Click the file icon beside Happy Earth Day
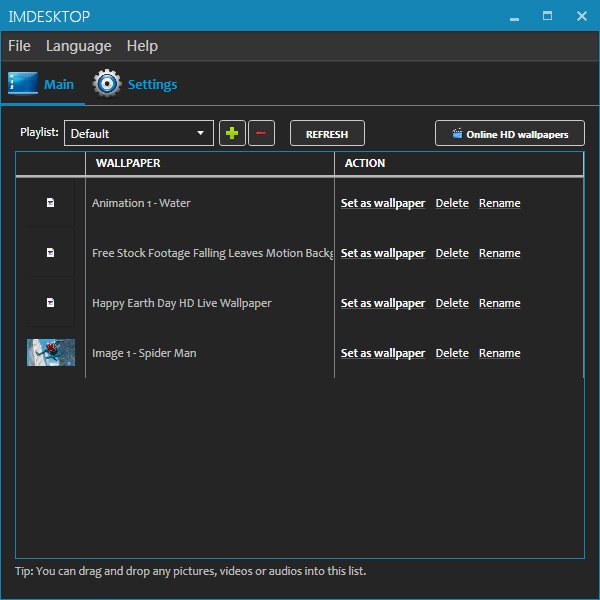The image size is (600, 600). (50, 303)
